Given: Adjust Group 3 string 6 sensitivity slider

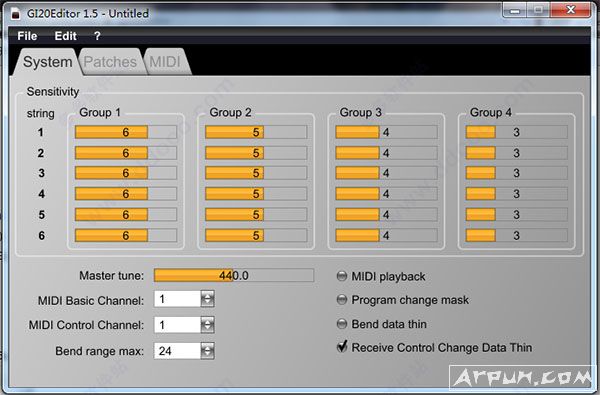Looking at the screenshot, I should click(x=386, y=235).
